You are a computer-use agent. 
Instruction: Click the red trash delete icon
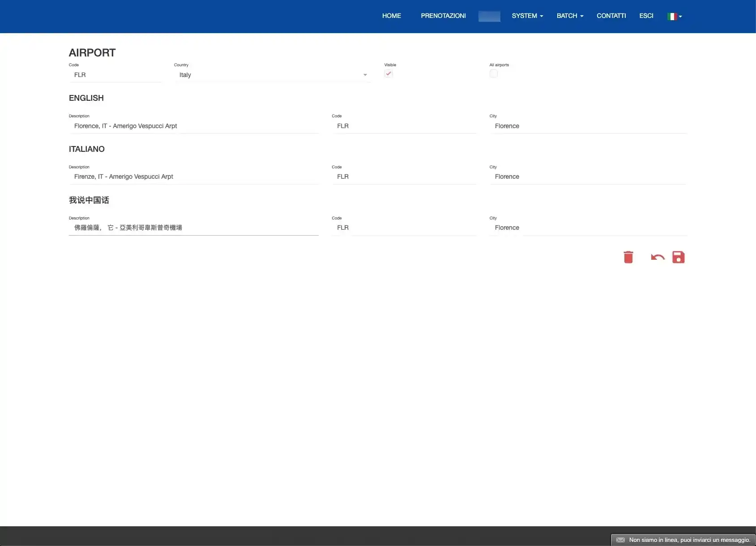pos(628,257)
